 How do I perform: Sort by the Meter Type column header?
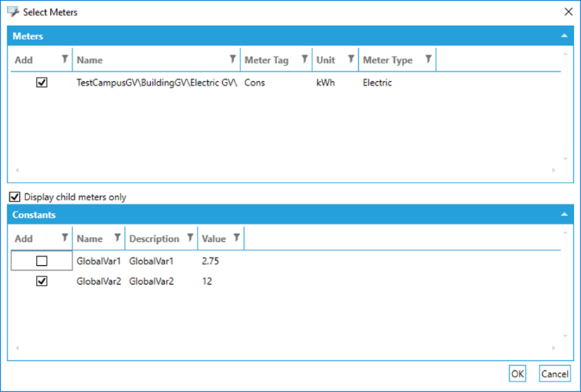click(387, 60)
